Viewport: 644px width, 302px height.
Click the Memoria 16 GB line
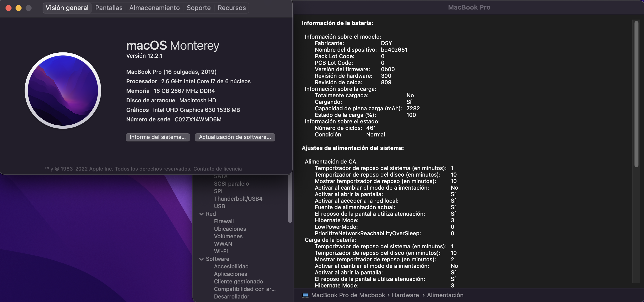coord(170,91)
